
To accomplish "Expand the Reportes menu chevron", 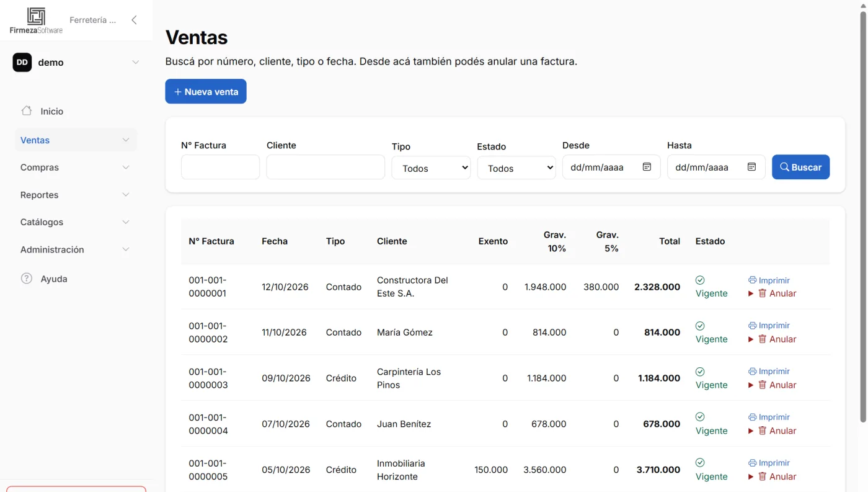I will click(x=126, y=195).
